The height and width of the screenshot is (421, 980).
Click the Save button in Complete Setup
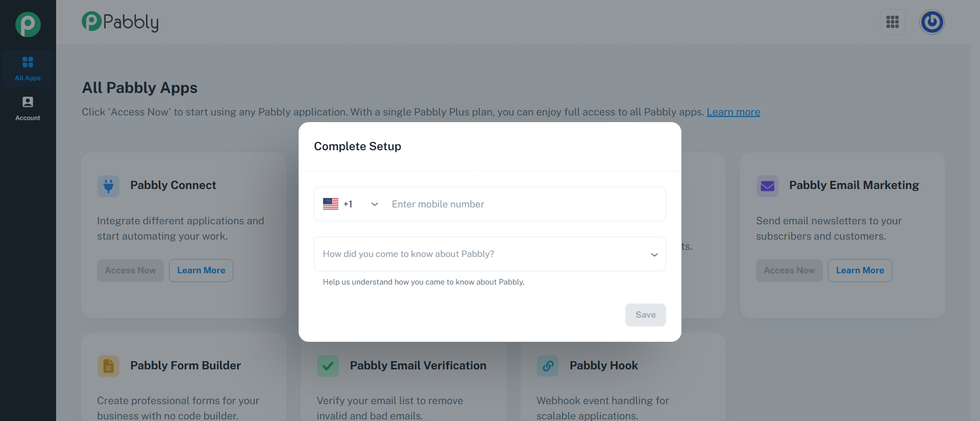(645, 315)
